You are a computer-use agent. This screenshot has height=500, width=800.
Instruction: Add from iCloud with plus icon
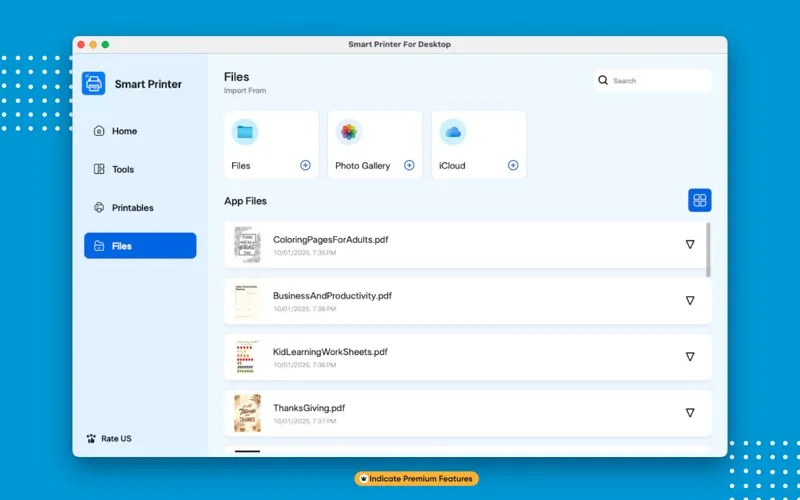[x=513, y=165]
